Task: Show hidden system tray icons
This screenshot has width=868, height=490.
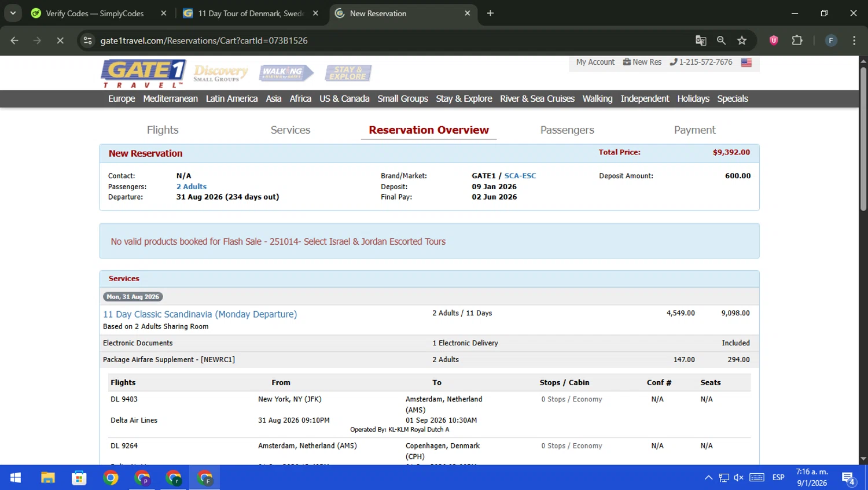Action: click(708, 478)
